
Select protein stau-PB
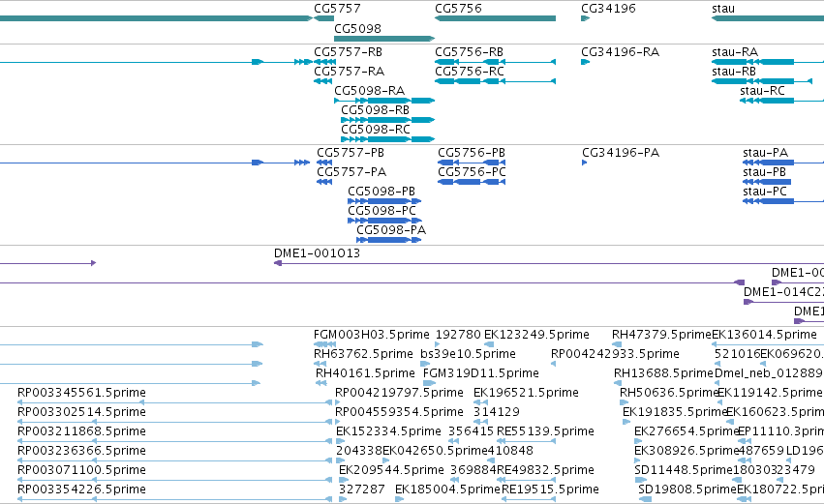tap(764, 172)
